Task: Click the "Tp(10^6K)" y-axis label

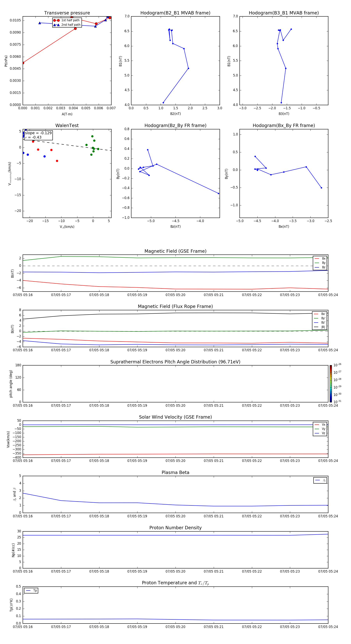Action: pos(11,605)
